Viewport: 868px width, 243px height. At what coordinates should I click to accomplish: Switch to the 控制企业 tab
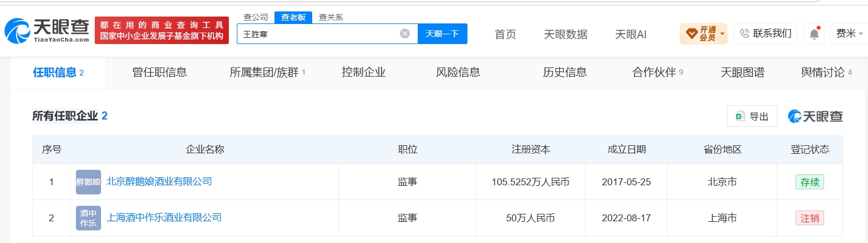tap(364, 73)
